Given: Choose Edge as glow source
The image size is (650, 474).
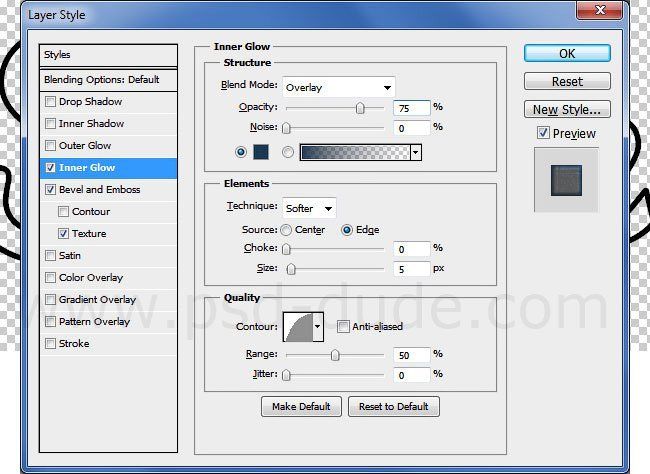Looking at the screenshot, I should [347, 230].
